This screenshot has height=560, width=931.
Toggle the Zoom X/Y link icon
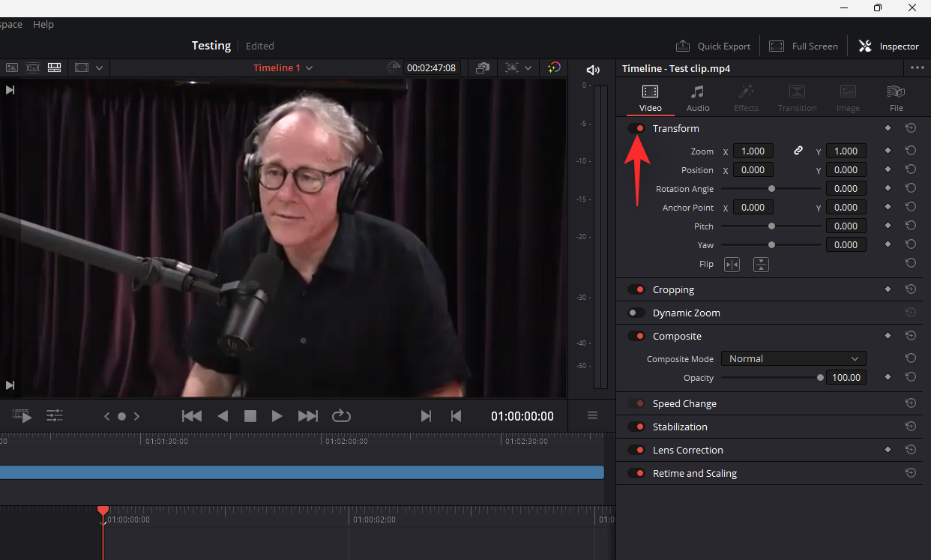tap(798, 151)
